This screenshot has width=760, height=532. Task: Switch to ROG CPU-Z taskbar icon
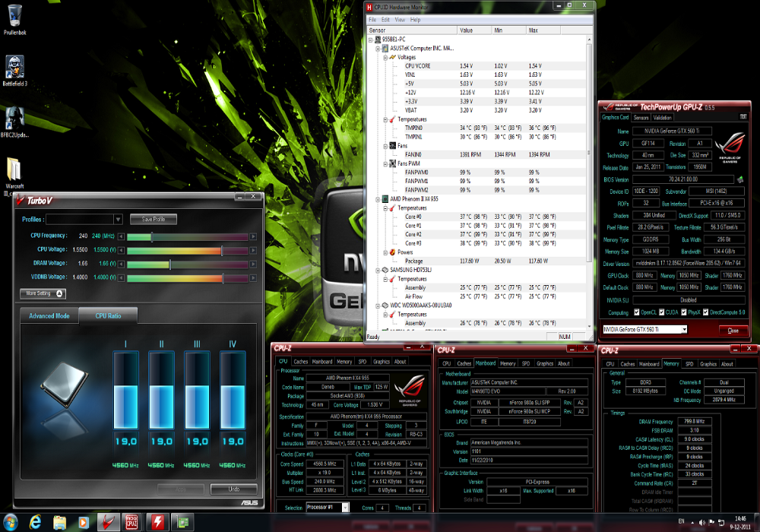coord(131,522)
